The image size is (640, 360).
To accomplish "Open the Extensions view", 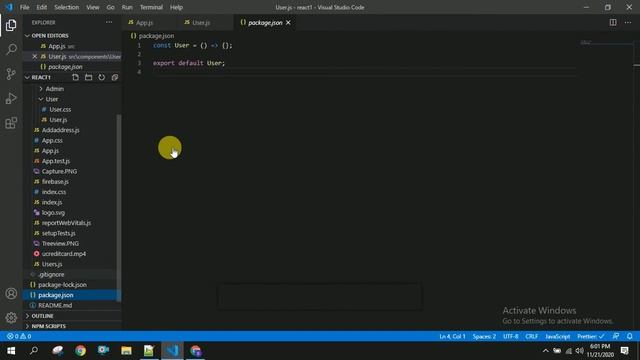I will click(x=11, y=123).
